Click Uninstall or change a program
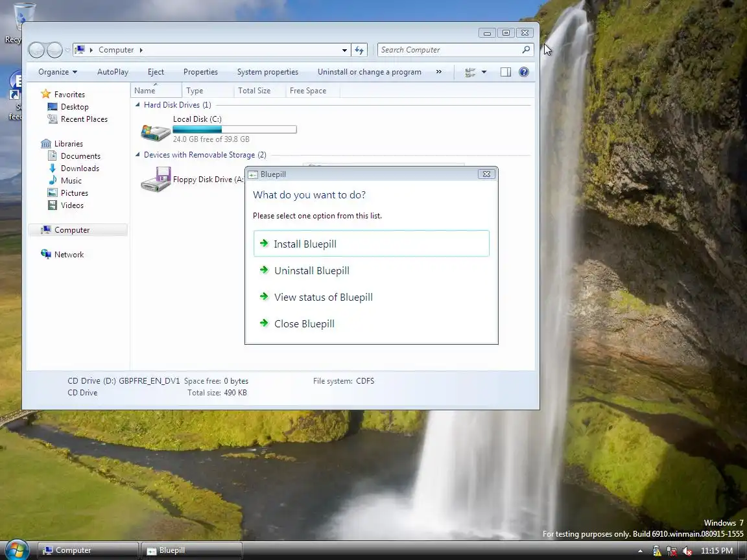This screenshot has width=747, height=560. (x=370, y=72)
